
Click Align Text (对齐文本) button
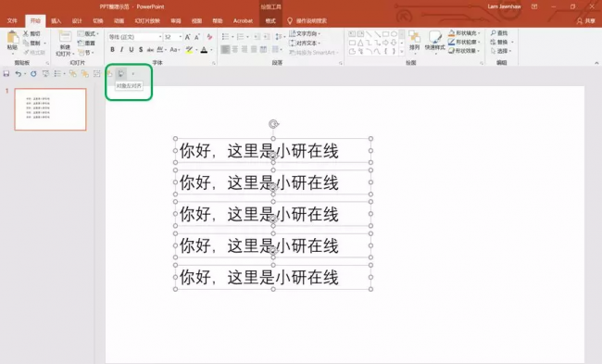pos(305,43)
